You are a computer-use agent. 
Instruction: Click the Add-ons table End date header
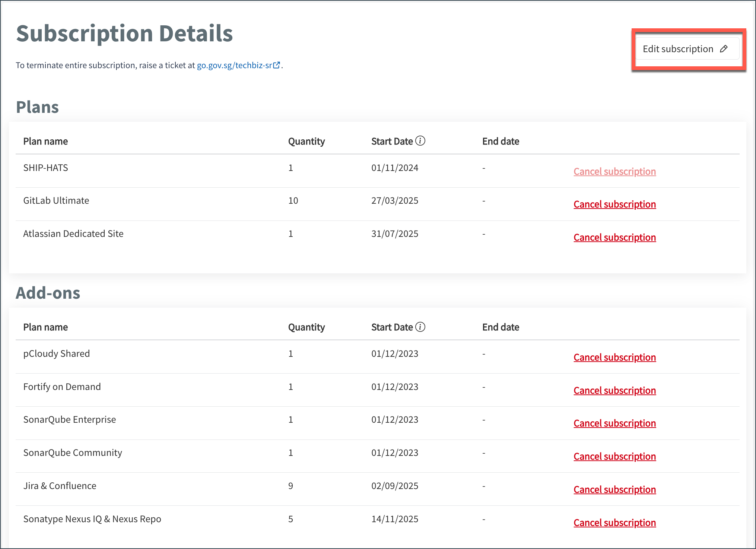coord(501,327)
